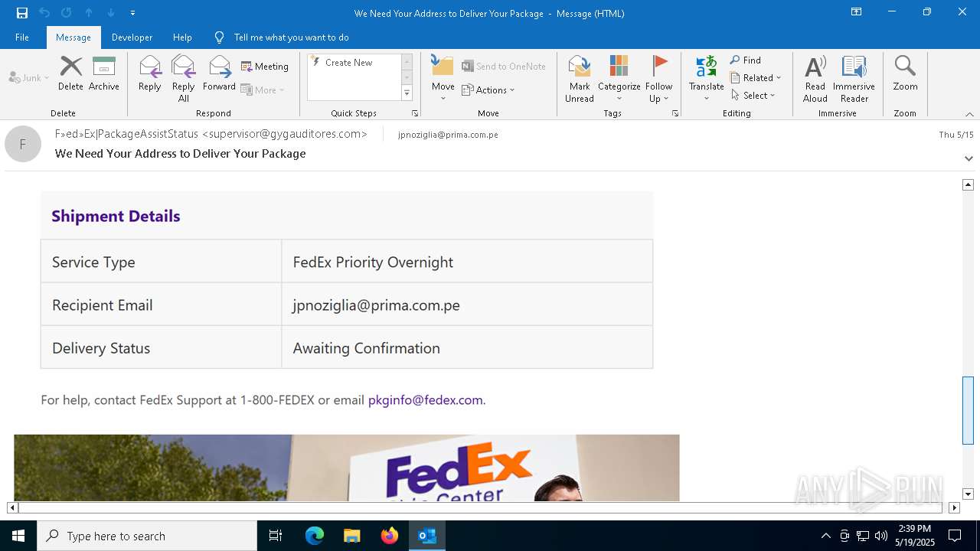Viewport: 980px width, 551px height.
Task: Collapse the ribbon with the chevron
Action: click(969, 114)
